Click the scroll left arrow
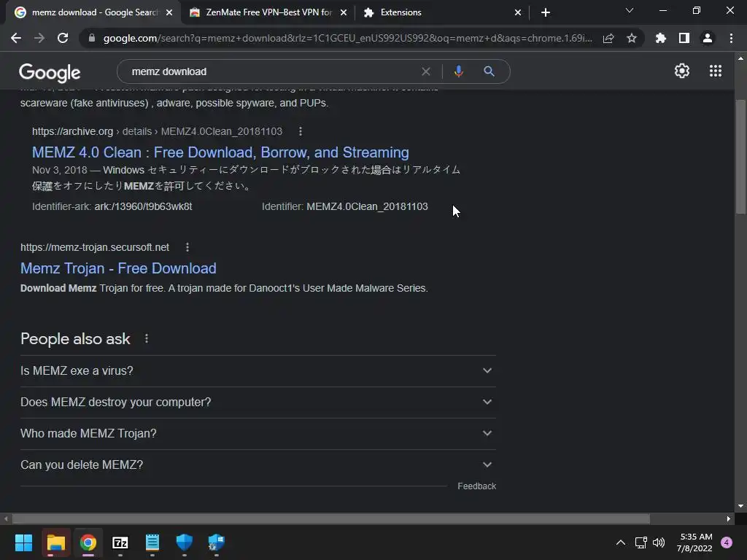Screen dimensions: 747x560 coord(6,518)
